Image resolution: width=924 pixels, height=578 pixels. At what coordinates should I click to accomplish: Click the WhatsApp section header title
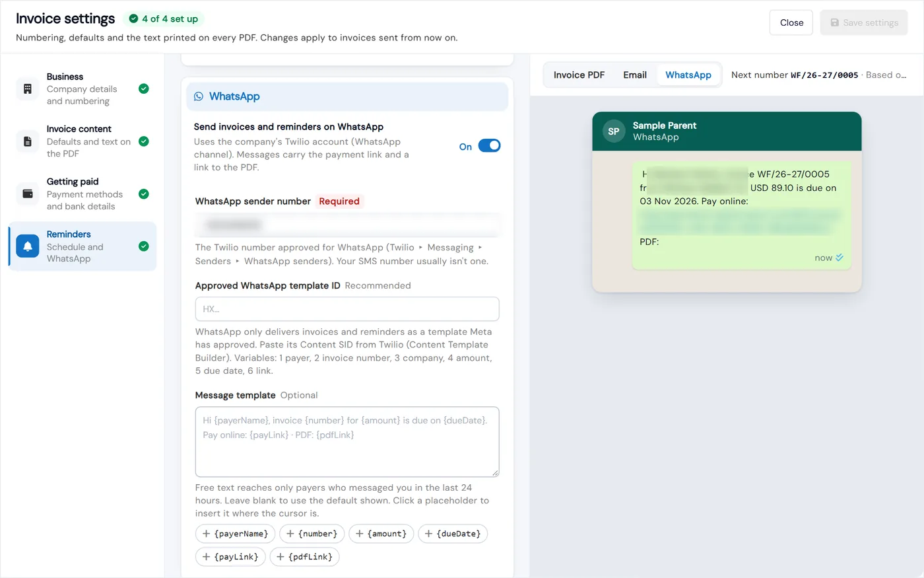pos(234,96)
